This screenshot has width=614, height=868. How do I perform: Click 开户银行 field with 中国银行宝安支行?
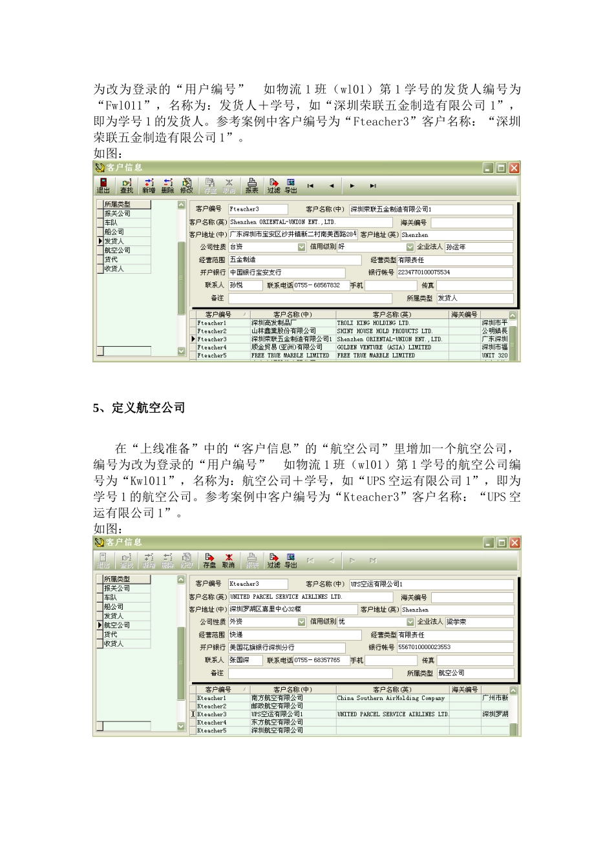tap(286, 273)
